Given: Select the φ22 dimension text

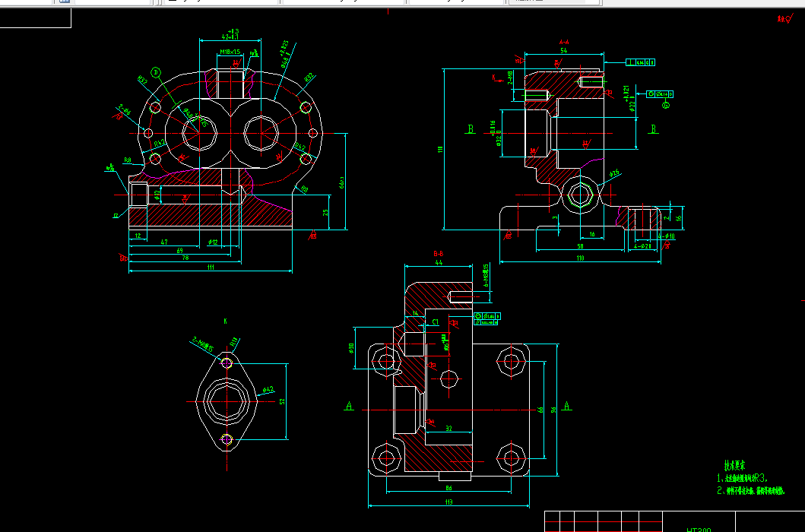Looking at the screenshot, I should coord(629,99).
